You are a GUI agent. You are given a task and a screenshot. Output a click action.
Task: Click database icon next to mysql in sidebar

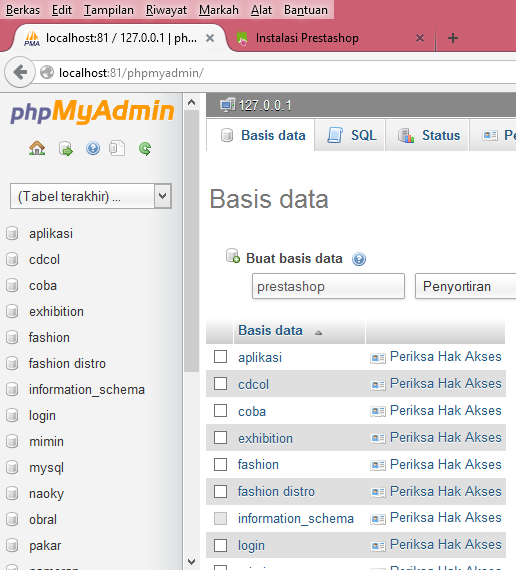click(x=12, y=467)
